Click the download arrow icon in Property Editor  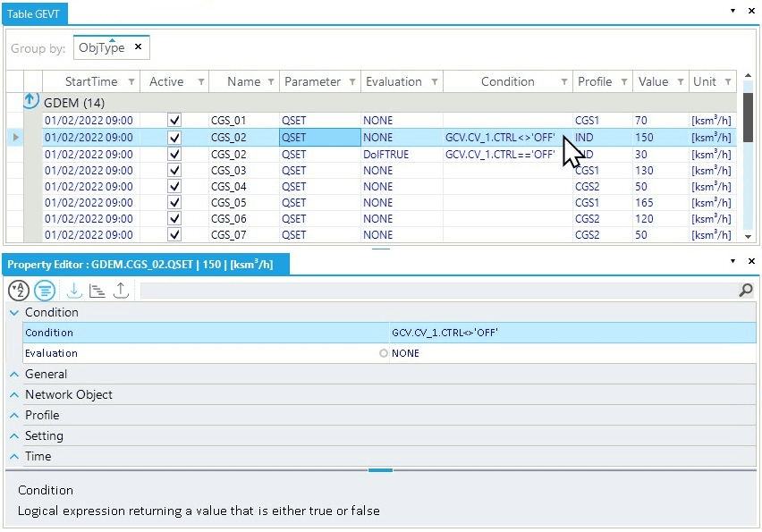[74, 291]
